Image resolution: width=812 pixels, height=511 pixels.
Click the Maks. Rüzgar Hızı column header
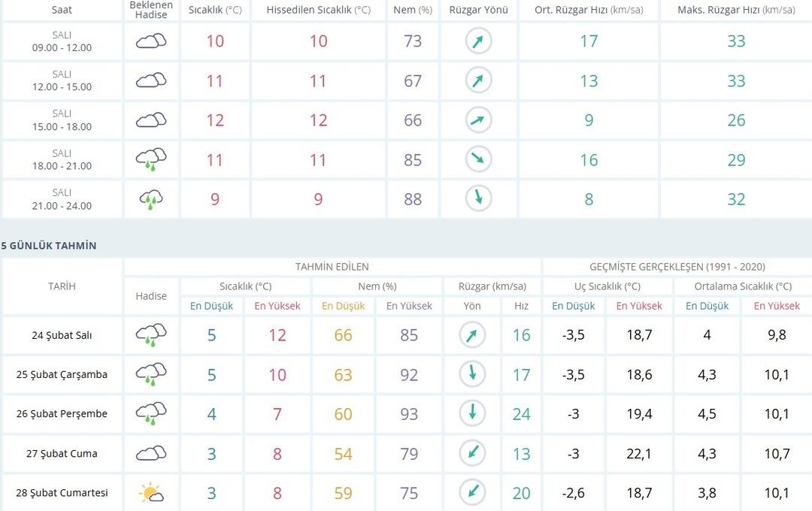coord(735,11)
